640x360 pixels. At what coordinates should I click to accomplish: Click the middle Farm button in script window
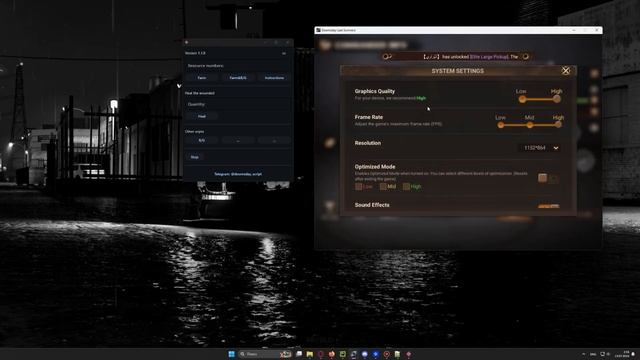[x=238, y=78]
